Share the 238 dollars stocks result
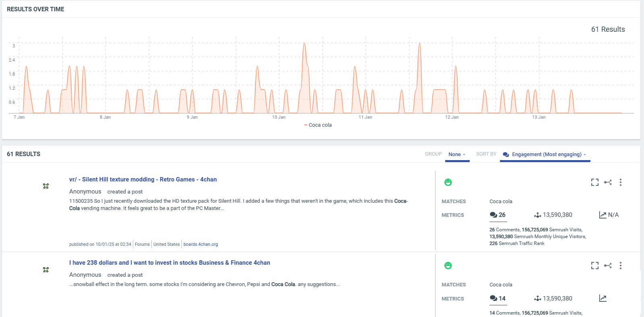 pyautogui.click(x=608, y=266)
